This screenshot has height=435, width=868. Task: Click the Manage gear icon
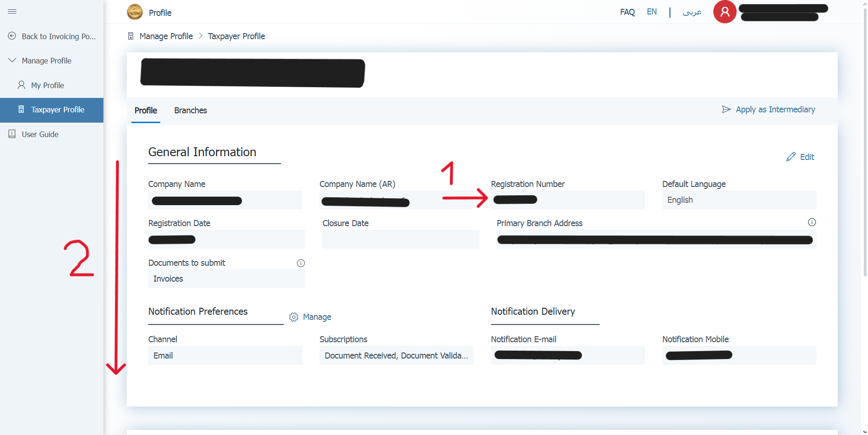tap(294, 317)
